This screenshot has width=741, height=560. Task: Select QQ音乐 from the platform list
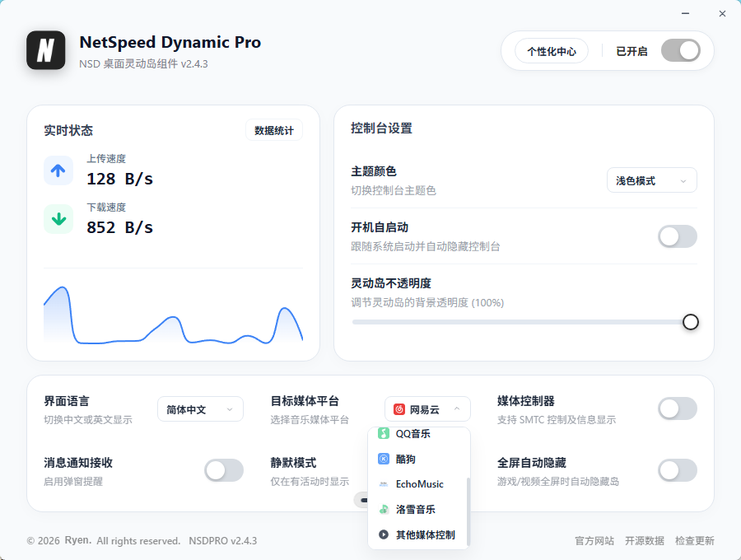pos(417,433)
